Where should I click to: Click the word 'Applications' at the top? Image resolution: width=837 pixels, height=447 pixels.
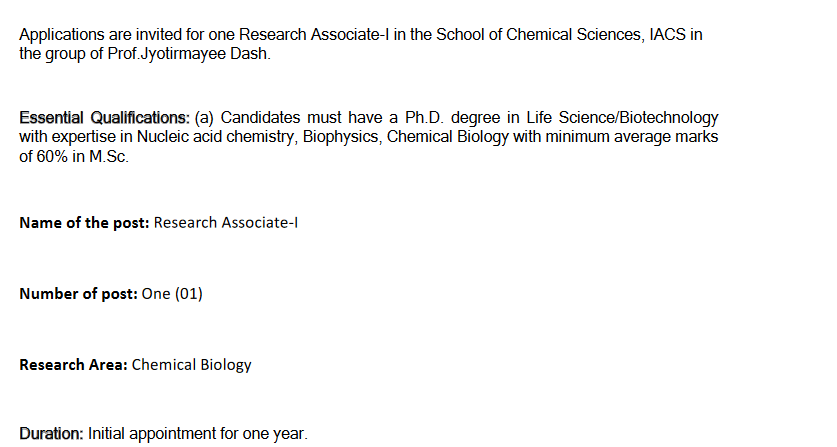[x=62, y=35]
